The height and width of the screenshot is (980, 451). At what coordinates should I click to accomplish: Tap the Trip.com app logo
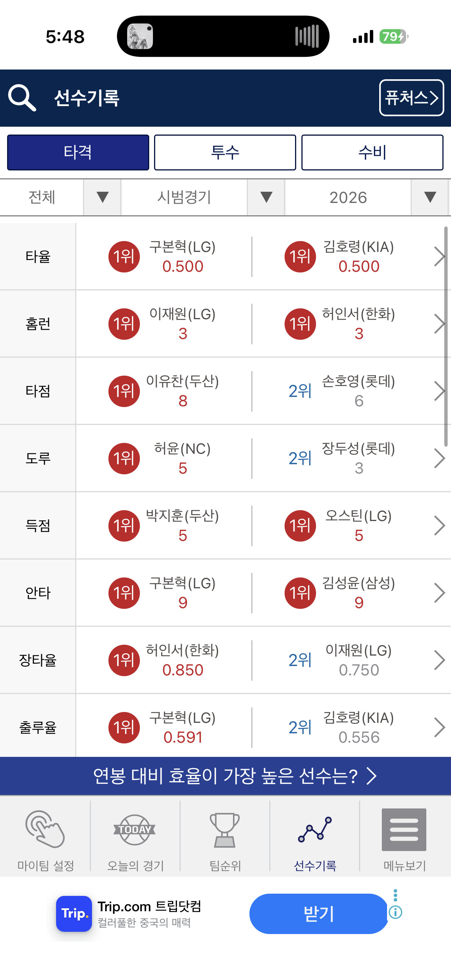click(74, 913)
